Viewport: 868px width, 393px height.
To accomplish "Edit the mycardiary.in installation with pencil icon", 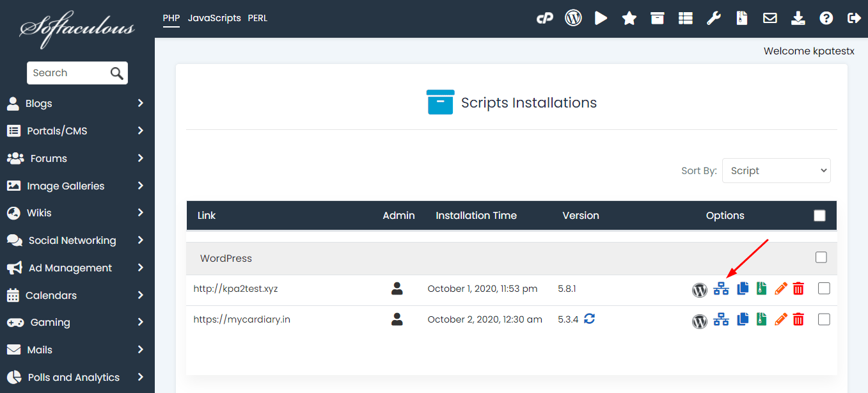I will 780,319.
